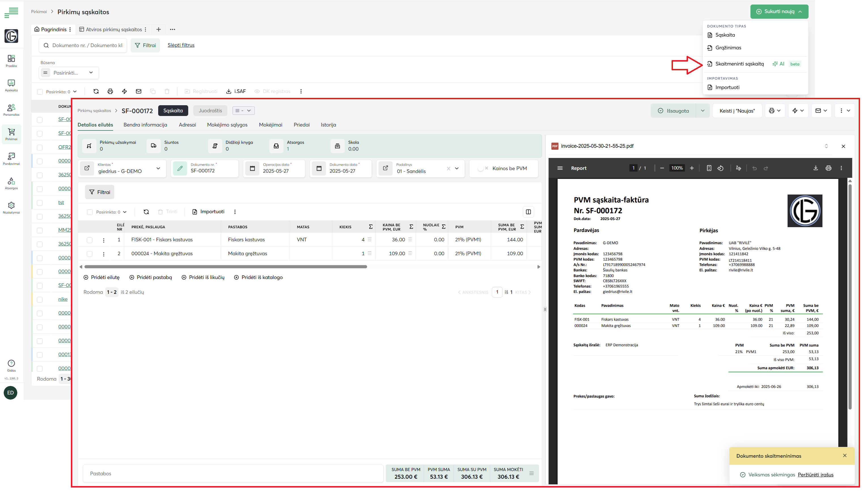Image resolution: width=868 pixels, height=494 pixels.
Task: Switch to the Bendra informacija tab
Action: point(145,124)
